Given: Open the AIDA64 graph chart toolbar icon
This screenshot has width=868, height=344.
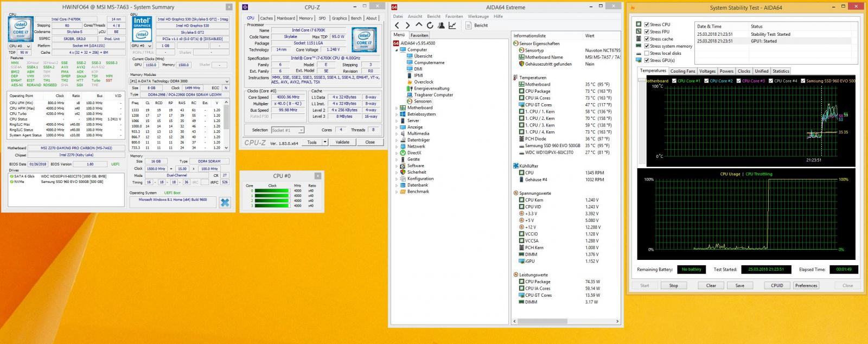Looking at the screenshot, I should (452, 26).
